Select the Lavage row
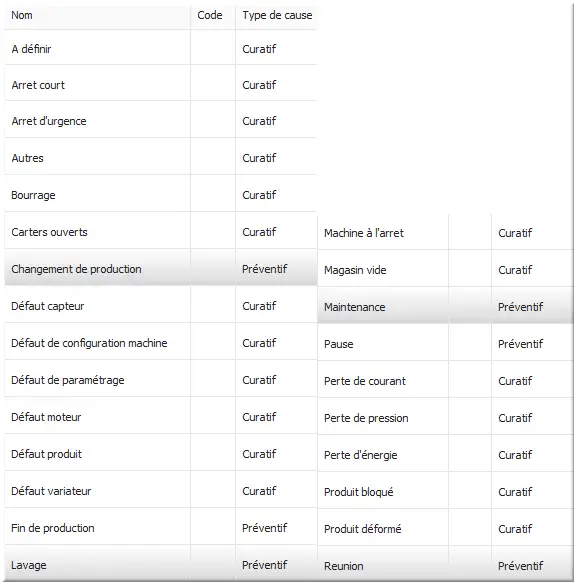Image resolution: width=574 pixels, height=582 pixels. 160,565
